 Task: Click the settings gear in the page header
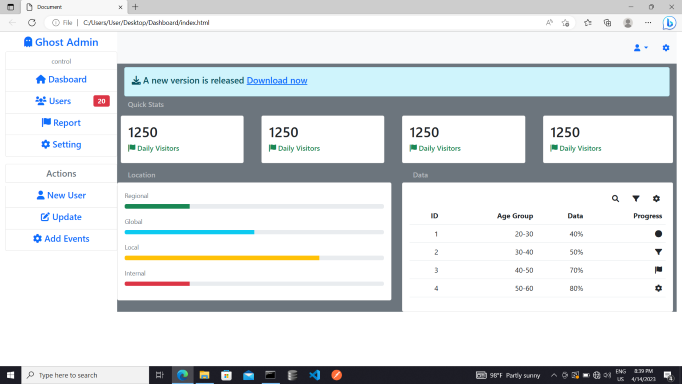(x=666, y=48)
